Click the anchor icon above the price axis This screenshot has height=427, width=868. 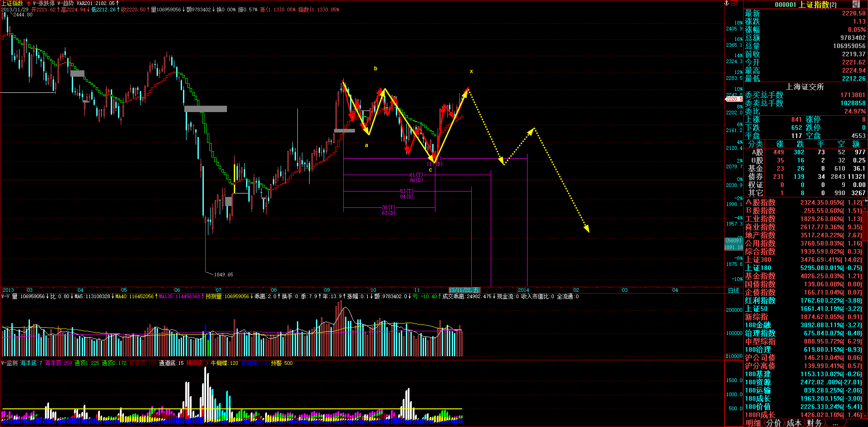pyautogui.click(x=726, y=3)
